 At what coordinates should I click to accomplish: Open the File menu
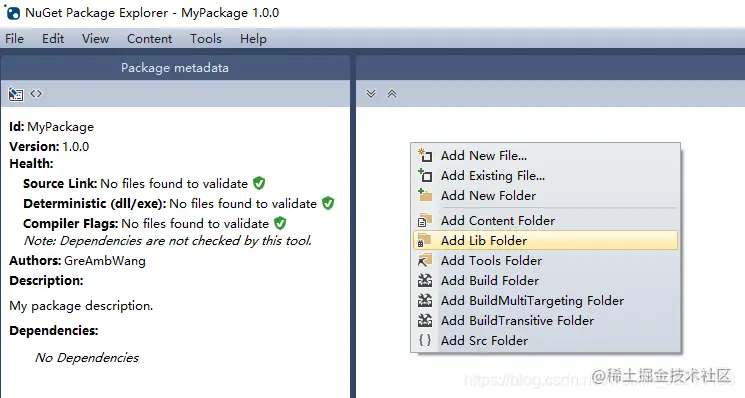[14, 38]
